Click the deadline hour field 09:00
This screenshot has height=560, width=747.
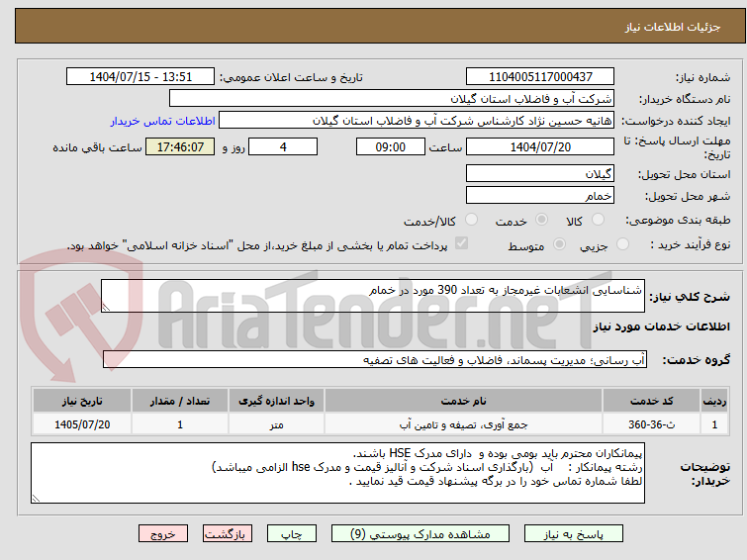tap(391, 146)
